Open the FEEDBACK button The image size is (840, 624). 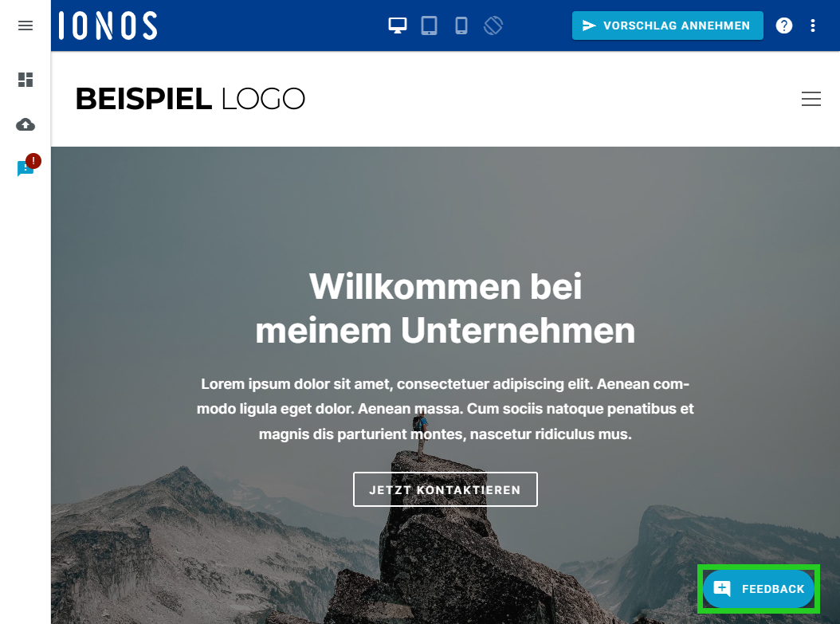click(x=758, y=589)
